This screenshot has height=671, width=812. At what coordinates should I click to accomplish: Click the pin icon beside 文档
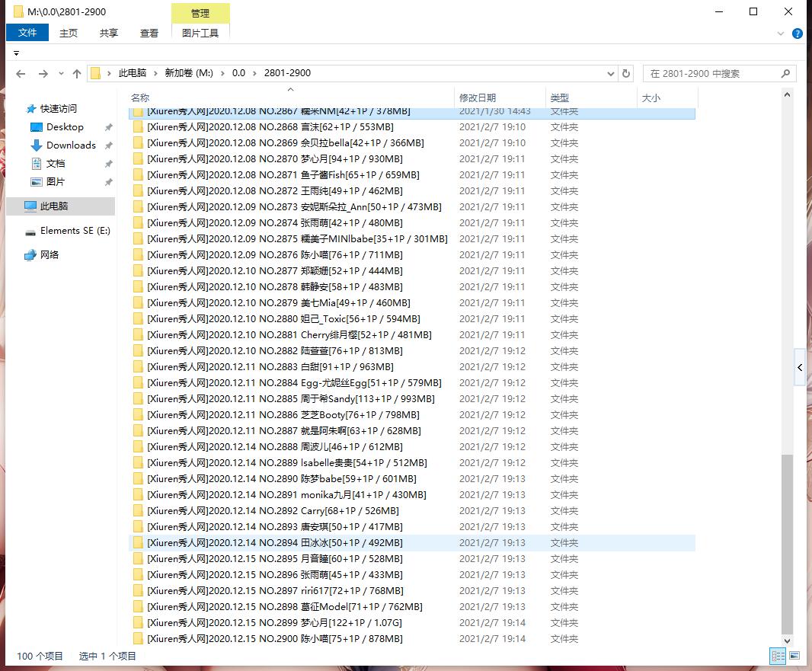point(108,164)
